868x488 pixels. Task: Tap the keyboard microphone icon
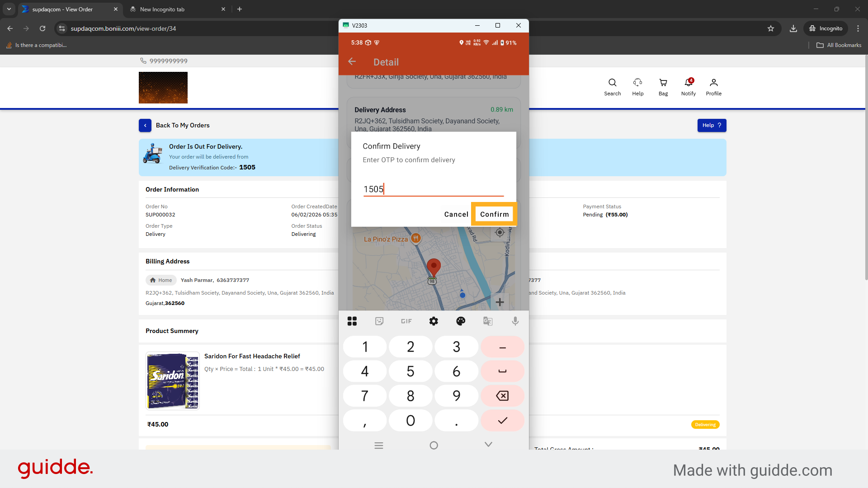(x=515, y=321)
